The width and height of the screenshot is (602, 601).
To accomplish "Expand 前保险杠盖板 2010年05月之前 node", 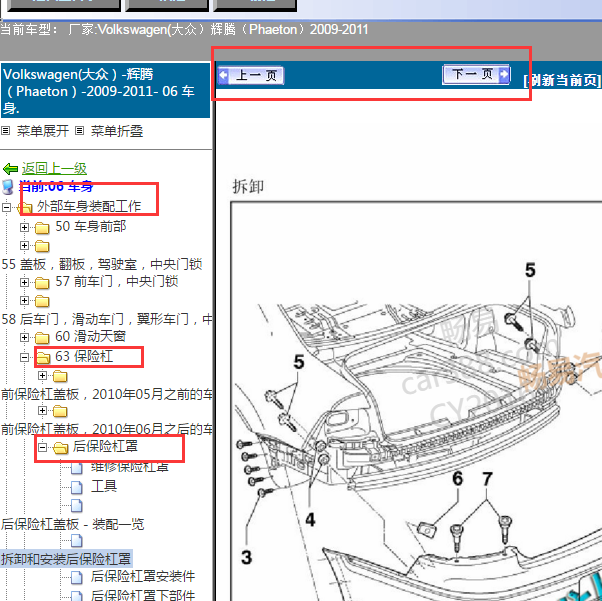I will (43, 375).
